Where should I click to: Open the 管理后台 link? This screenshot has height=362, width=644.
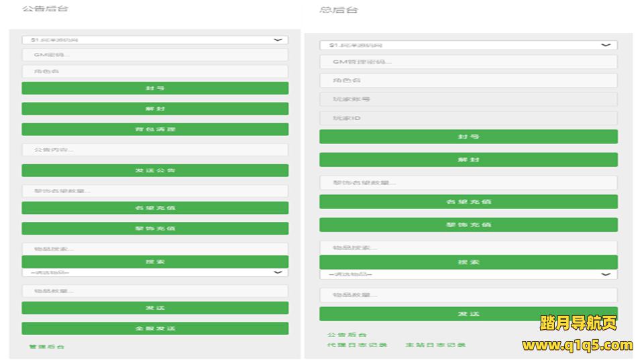point(47,347)
